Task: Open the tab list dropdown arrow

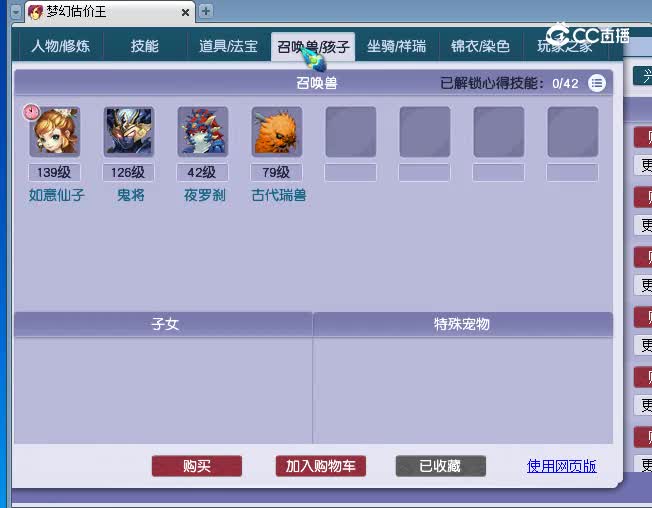Action: pyautogui.click(x=16, y=12)
